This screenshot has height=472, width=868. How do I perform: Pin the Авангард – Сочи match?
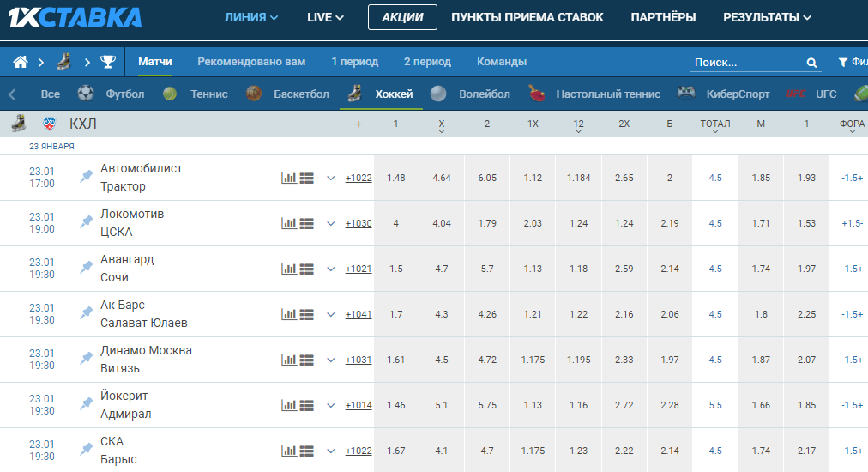point(86,268)
